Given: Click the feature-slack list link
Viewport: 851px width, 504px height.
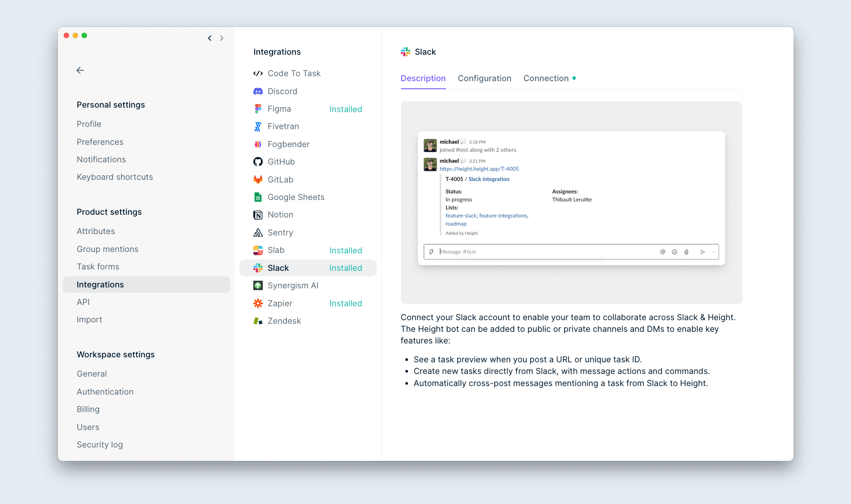Looking at the screenshot, I should tap(461, 216).
